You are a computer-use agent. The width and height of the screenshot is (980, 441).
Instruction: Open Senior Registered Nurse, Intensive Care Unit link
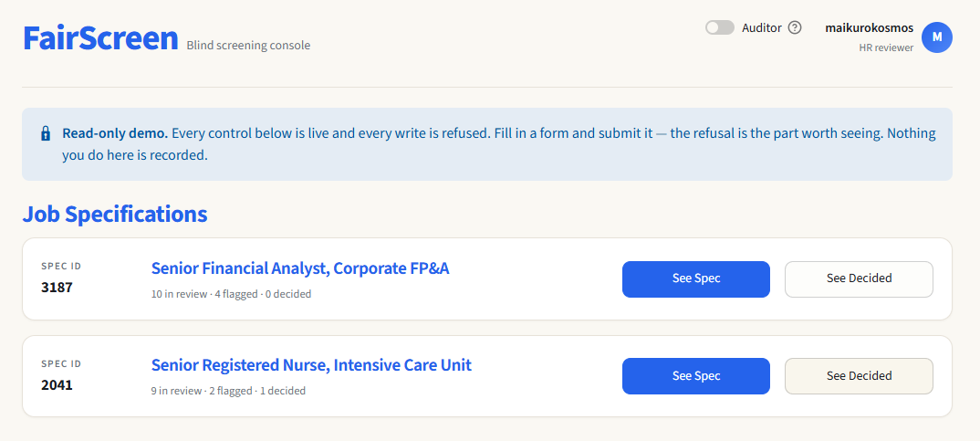tap(311, 364)
